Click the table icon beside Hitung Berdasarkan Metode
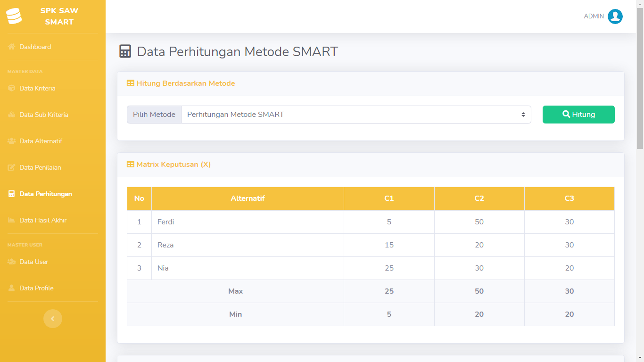 [131, 83]
